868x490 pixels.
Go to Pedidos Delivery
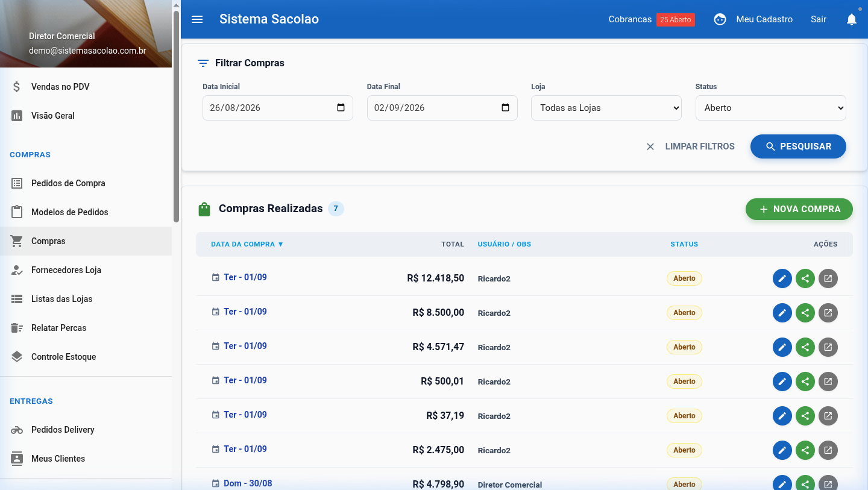pos(86,430)
